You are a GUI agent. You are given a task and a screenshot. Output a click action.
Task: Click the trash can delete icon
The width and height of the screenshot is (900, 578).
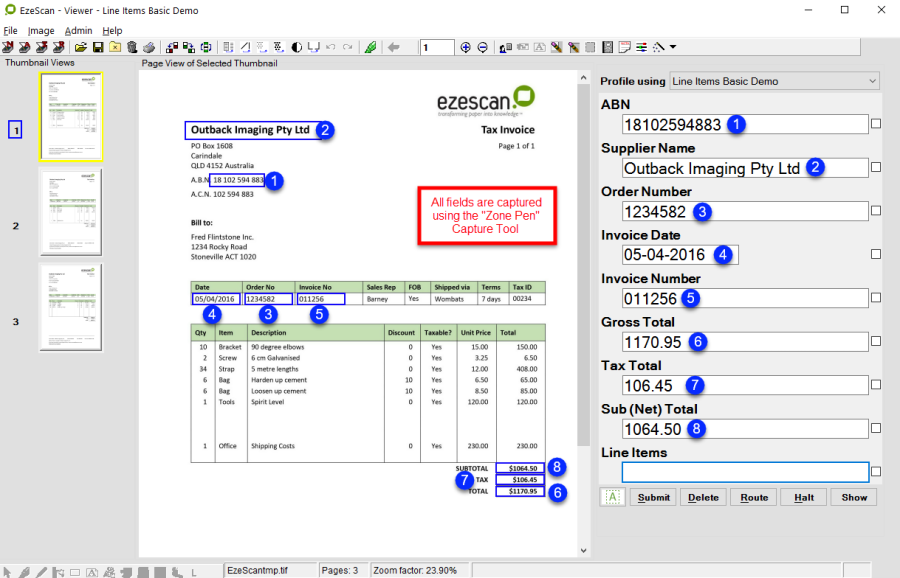pos(132,47)
